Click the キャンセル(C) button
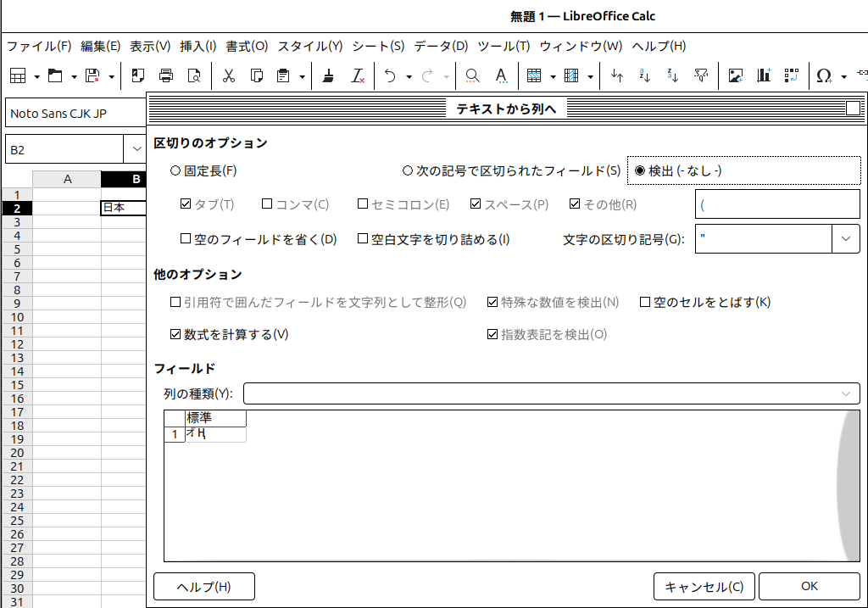 coord(704,587)
